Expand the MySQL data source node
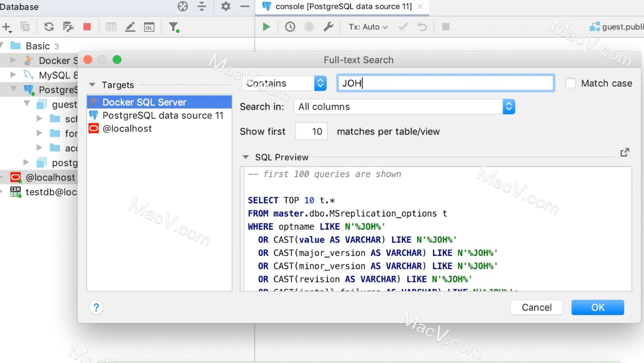Viewport: 644px width, 363px height. coord(13,74)
